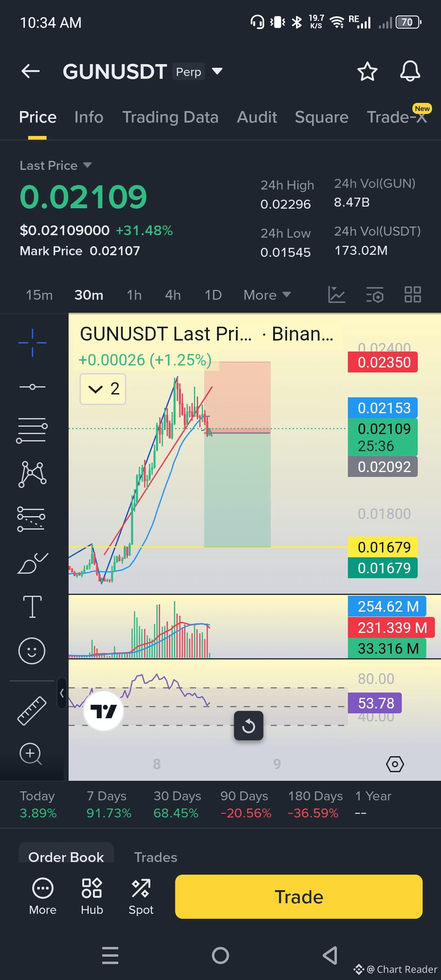Screen dimensions: 441x980
Task: Go back using the left arrow
Action: 31,71
